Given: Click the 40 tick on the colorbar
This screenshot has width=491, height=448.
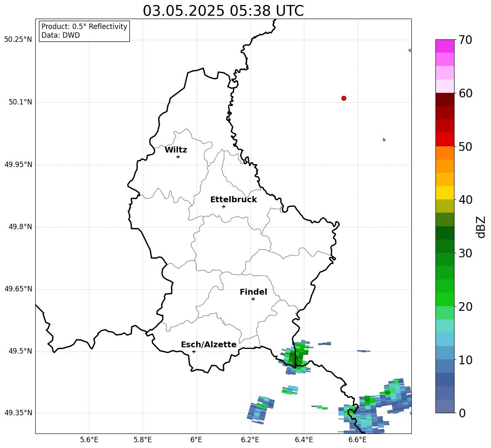Looking at the screenshot, I should click(x=465, y=200).
